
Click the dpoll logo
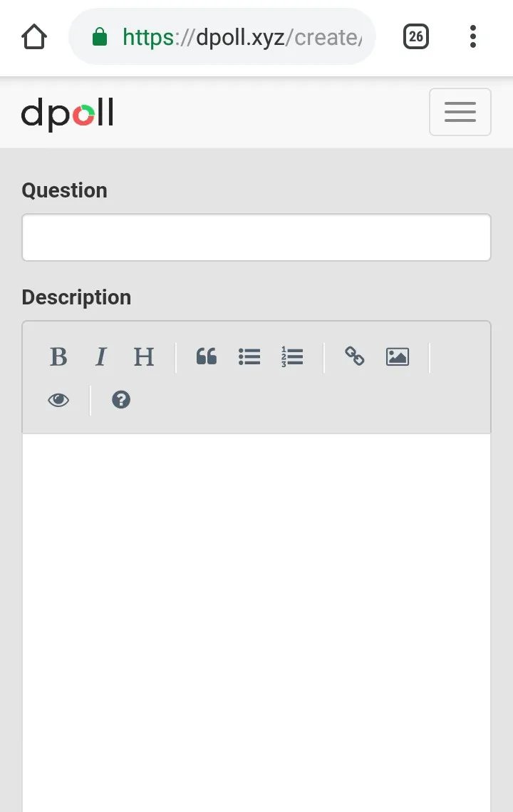68,114
